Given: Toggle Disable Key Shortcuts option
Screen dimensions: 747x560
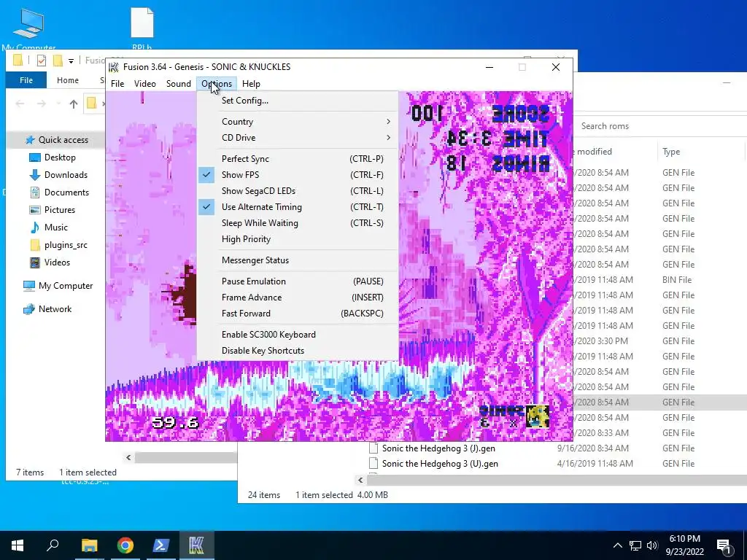Looking at the screenshot, I should (x=298, y=351).
